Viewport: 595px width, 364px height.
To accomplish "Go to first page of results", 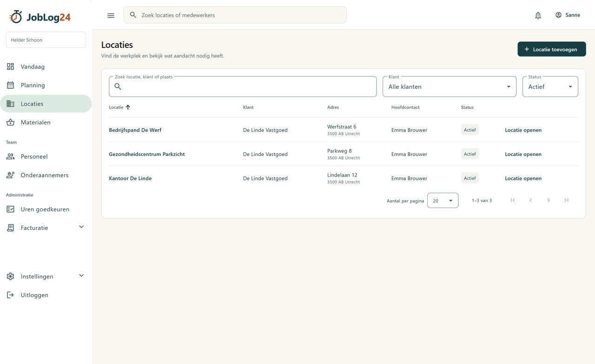I will (x=513, y=200).
